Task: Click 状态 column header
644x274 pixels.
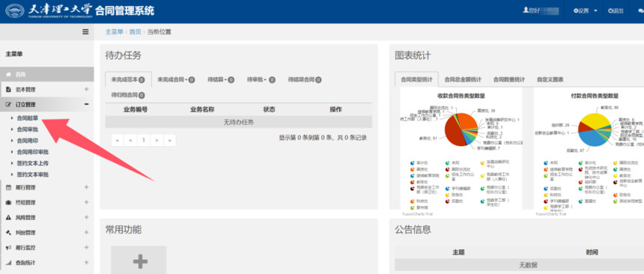Action: (269, 110)
